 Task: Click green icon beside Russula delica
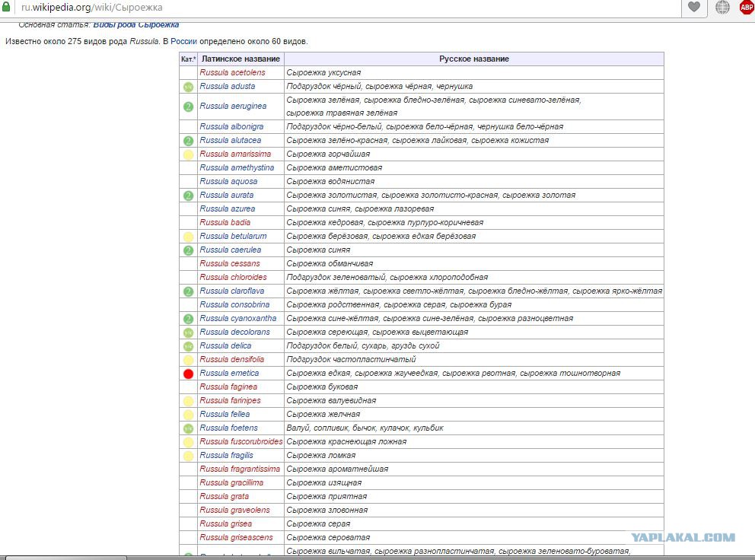coord(188,346)
